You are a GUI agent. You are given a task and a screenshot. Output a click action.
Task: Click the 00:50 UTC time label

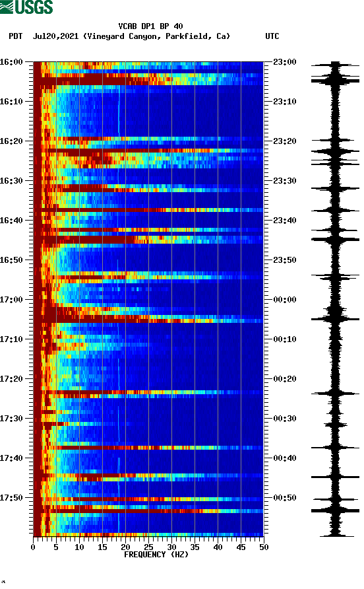pyautogui.click(x=285, y=498)
